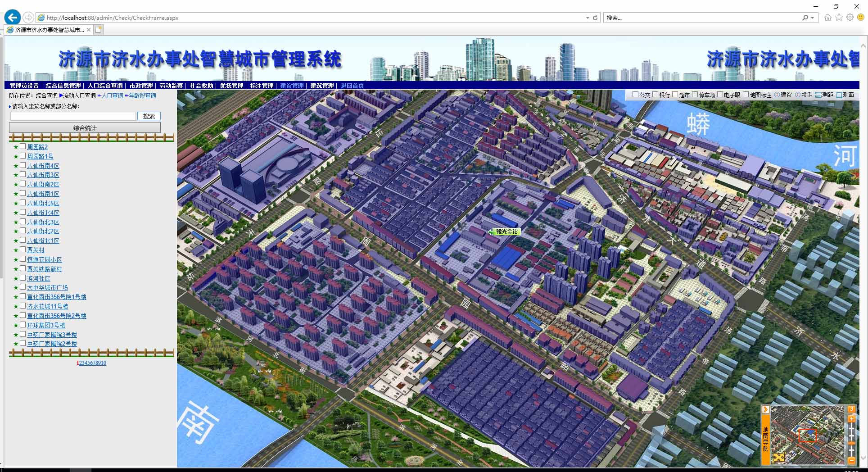
Task: Click the orange zoom slider handle
Action: [851, 443]
